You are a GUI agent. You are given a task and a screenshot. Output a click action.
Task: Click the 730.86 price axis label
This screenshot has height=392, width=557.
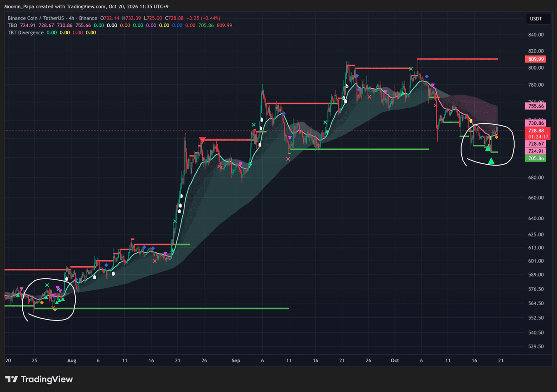click(x=536, y=123)
